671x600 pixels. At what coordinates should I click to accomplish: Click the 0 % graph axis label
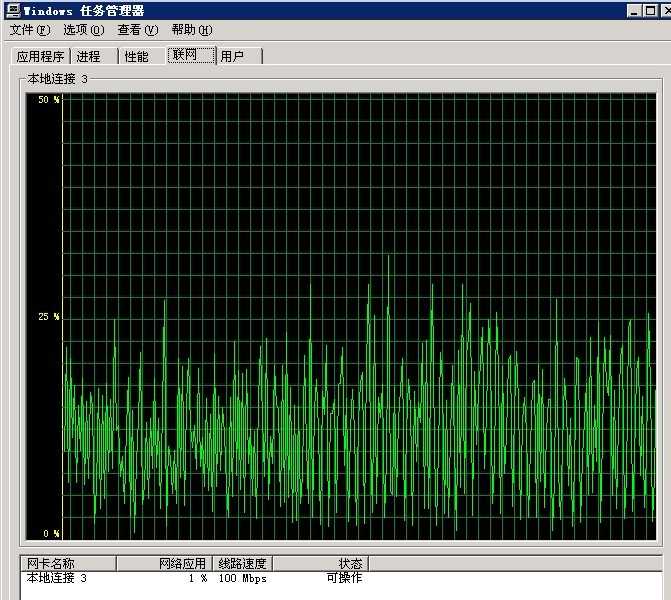[51, 534]
